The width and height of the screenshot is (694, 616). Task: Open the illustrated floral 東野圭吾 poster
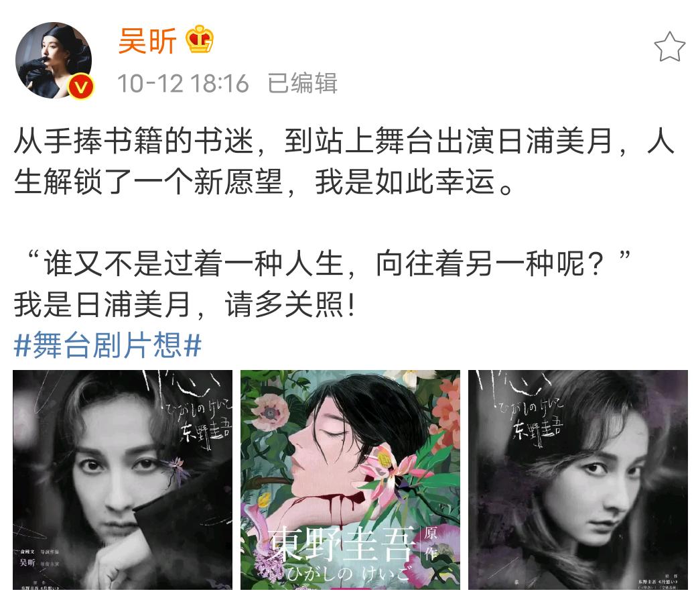[350, 480]
